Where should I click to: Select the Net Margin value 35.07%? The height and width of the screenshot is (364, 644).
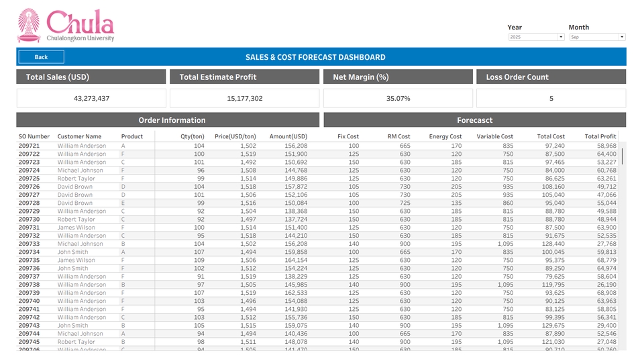(398, 99)
